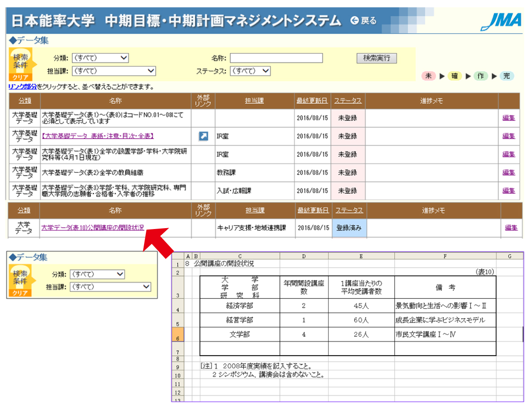Click 編集 for the 教務課 row
Image resolution: width=532 pixels, height=408 pixels.
509,172
